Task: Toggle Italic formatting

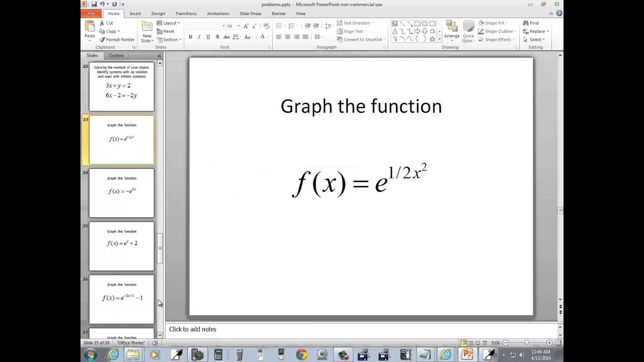Action: (x=199, y=37)
